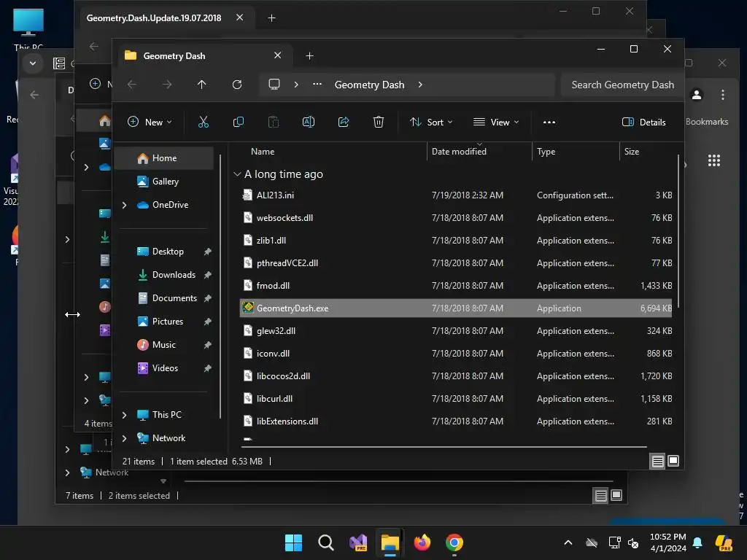Screen dimensions: 747x560
Task: Click the vertical scrollbar of the file list
Action: (678, 231)
